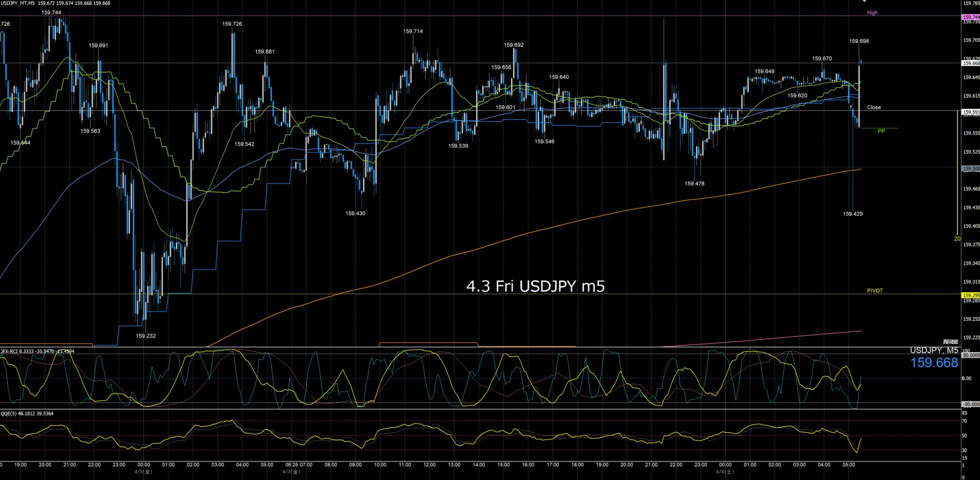The width and height of the screenshot is (980, 480).
Task: Select the 159.429 spike low label
Action: tap(853, 214)
